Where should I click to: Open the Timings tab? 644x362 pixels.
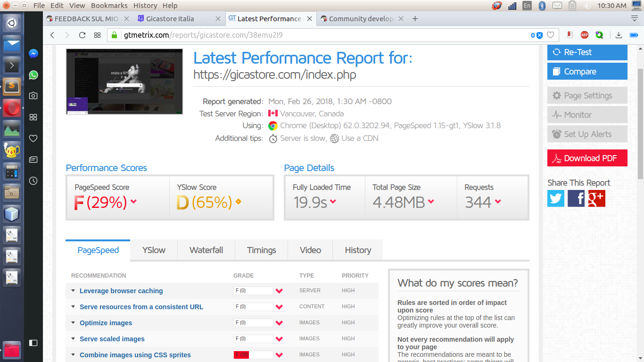coord(261,250)
